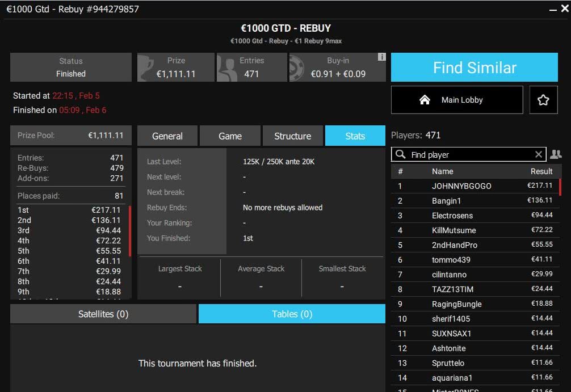This screenshot has width=571, height=392.
Task: Open the Game tab
Action: pos(230,136)
